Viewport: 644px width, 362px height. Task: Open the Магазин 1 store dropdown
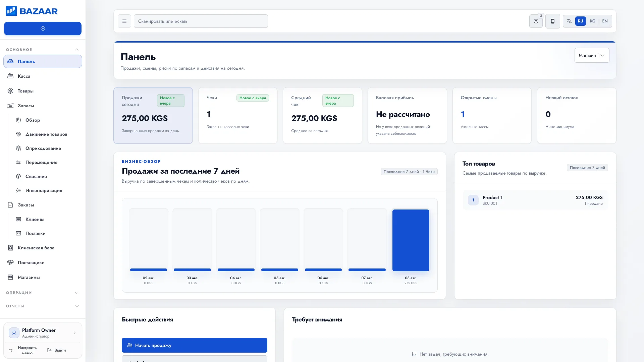pos(592,55)
